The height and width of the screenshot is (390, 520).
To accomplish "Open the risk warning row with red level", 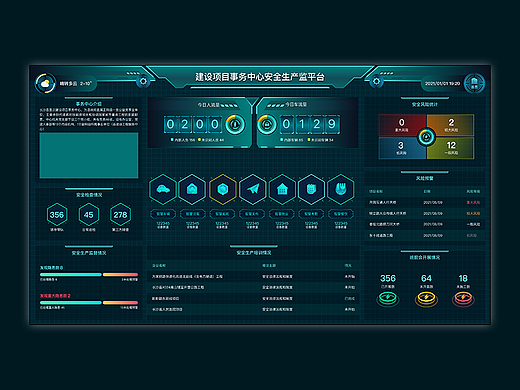I will (425, 202).
